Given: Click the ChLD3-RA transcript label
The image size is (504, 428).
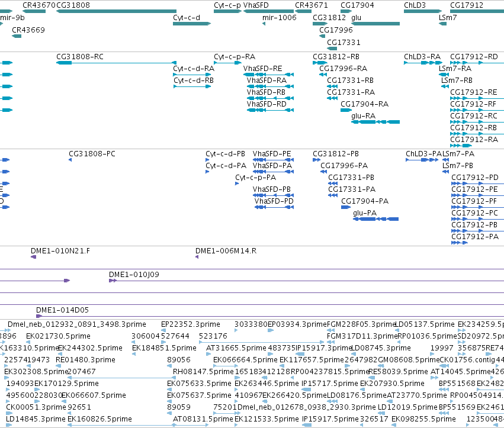Looking at the screenshot, I should [x=422, y=57].
